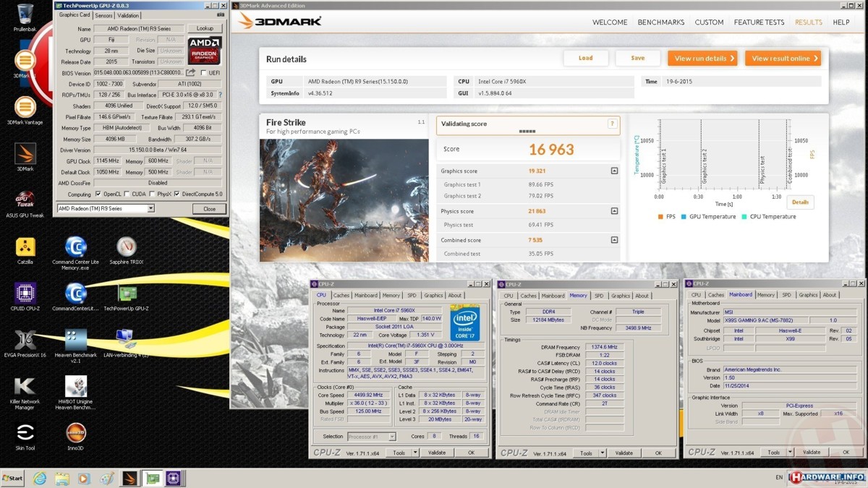
Task: Click the GPU-Z screenshot camera icon
Action: pos(221,15)
